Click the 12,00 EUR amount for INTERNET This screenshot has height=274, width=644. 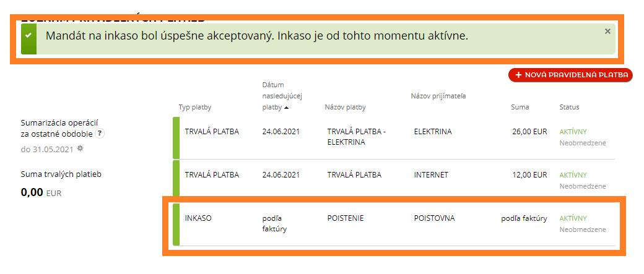coord(529,175)
